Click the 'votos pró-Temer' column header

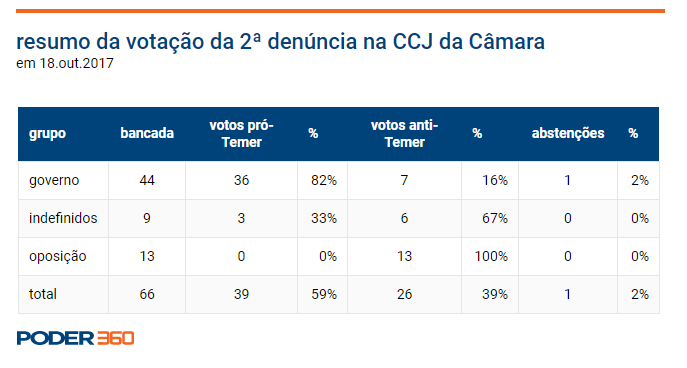[x=241, y=134]
